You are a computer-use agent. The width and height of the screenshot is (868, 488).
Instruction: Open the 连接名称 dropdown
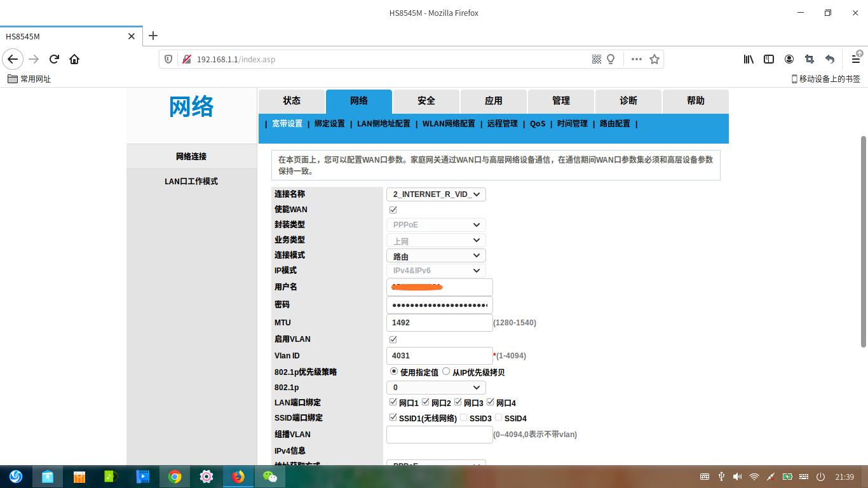(436, 194)
